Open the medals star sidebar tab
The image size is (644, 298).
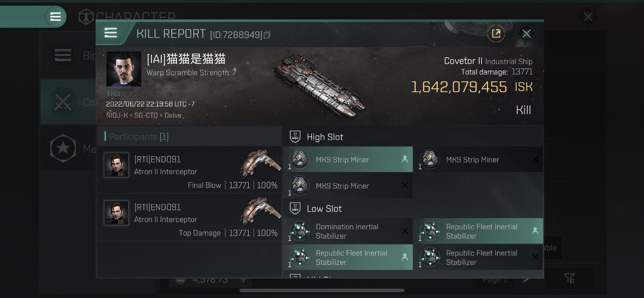coord(63,148)
